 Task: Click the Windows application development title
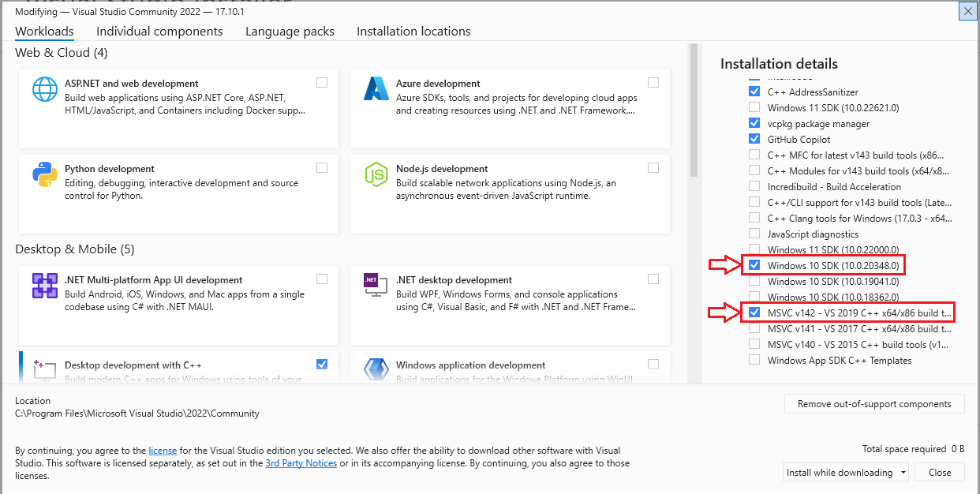click(471, 365)
